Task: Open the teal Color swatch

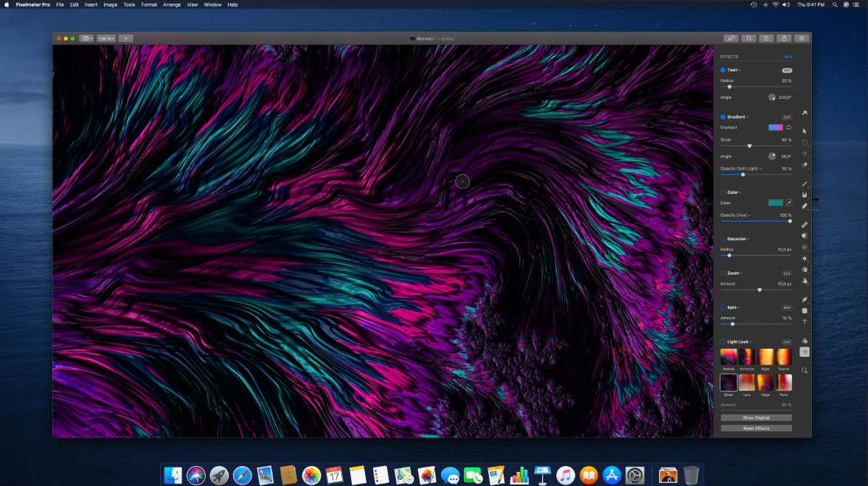Action: (x=775, y=202)
